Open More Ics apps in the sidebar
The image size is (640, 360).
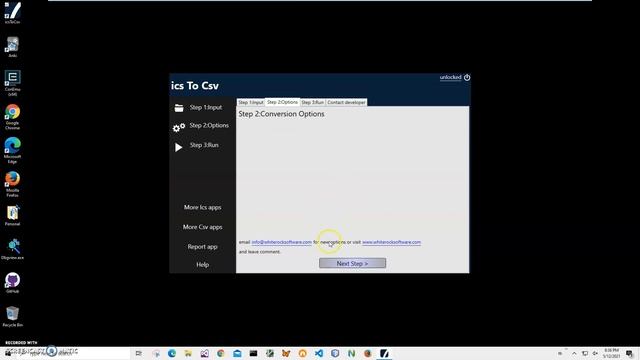point(202,207)
